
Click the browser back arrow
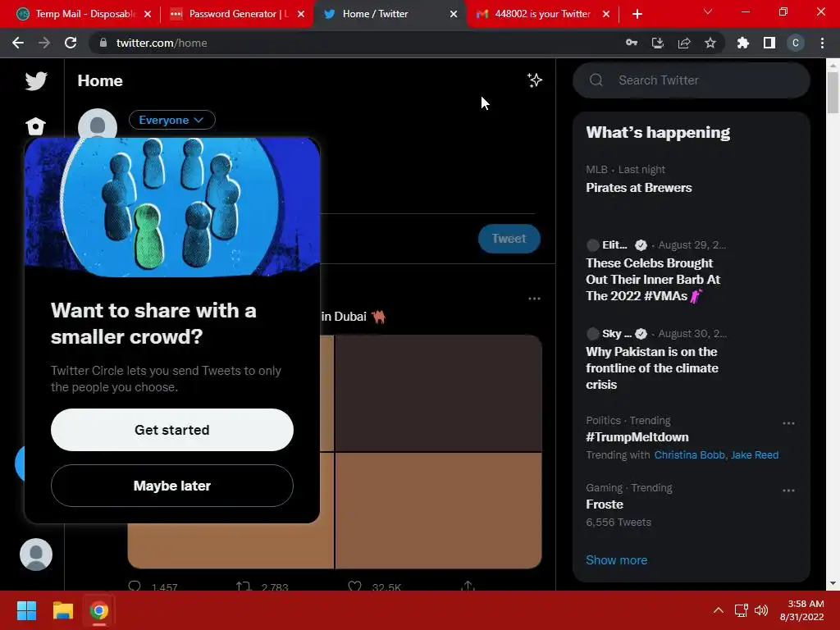click(18, 43)
